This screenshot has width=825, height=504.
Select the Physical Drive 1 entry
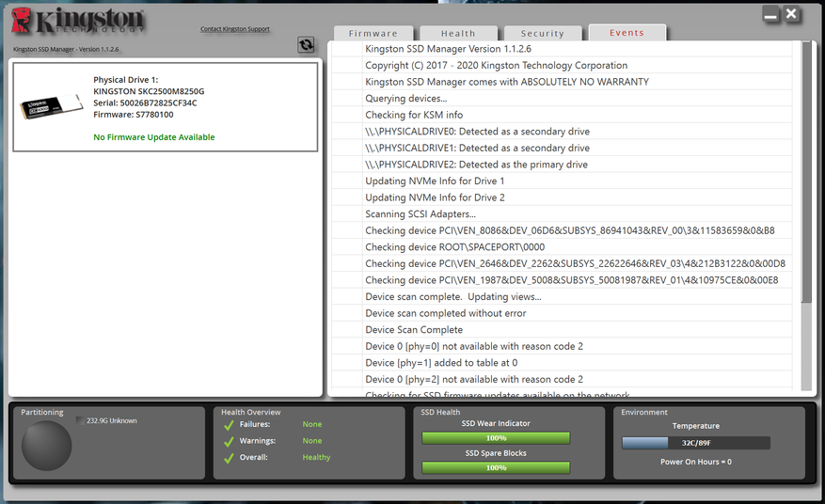click(165, 107)
